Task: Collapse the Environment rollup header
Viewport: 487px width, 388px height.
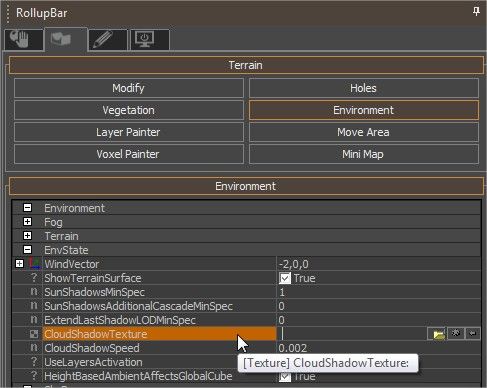Action: tap(246, 186)
